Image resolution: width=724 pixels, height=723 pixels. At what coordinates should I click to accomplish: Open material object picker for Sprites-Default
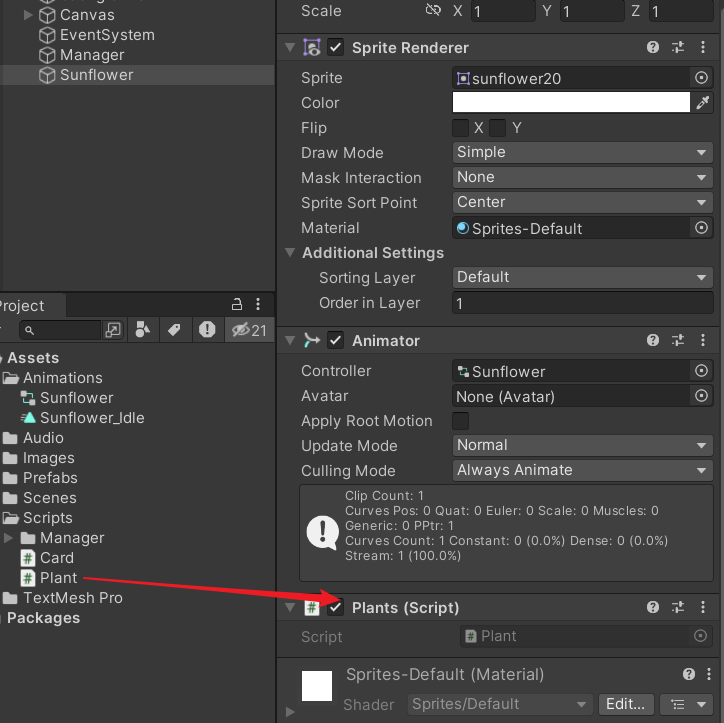coord(701,228)
